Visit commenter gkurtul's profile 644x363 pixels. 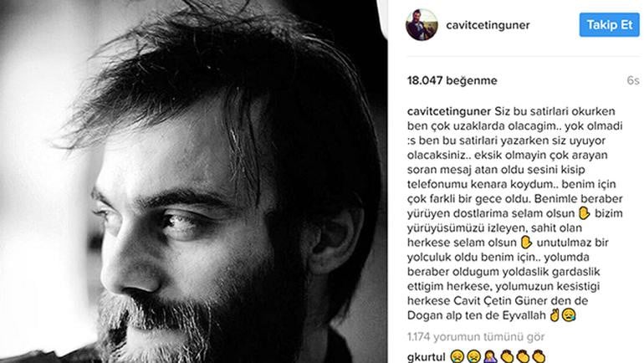pyautogui.click(x=427, y=356)
